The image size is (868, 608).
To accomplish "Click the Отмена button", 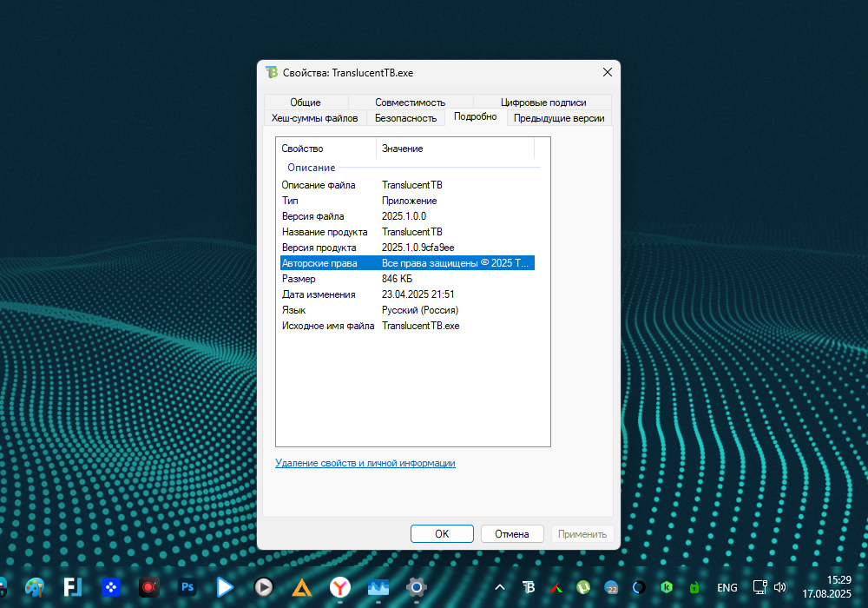I will point(512,534).
